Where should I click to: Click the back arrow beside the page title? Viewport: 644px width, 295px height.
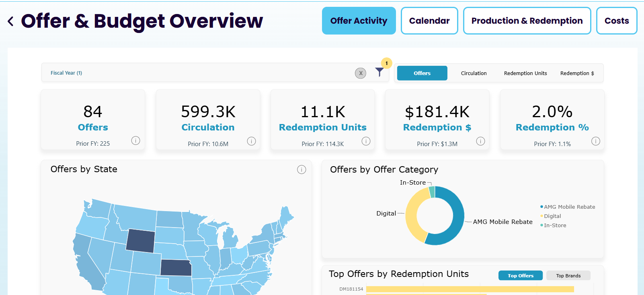(x=11, y=21)
